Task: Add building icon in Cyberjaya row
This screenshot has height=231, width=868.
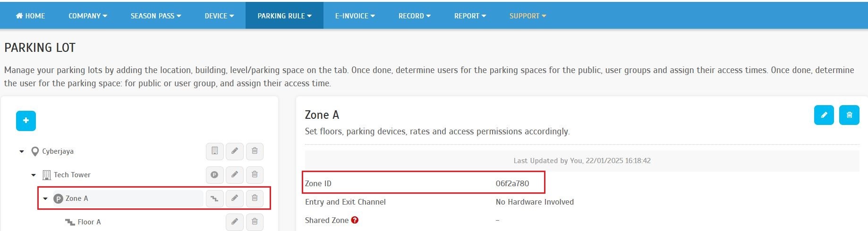Action: tap(214, 151)
